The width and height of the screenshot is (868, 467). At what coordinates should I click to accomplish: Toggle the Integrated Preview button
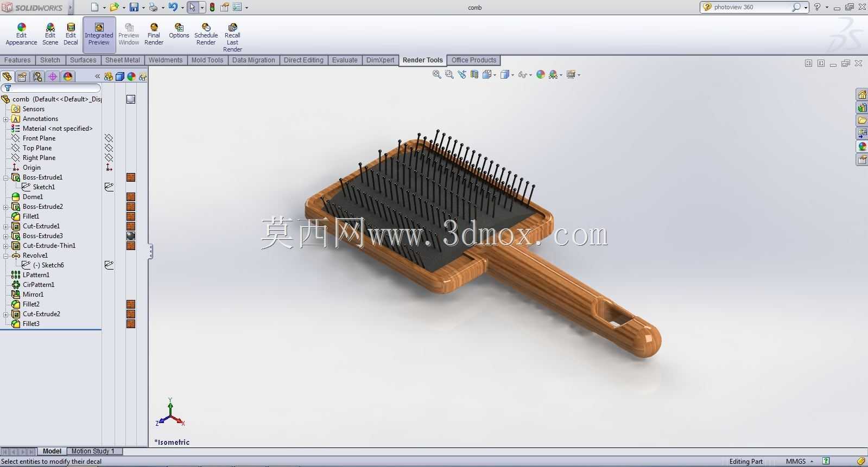tap(99, 34)
